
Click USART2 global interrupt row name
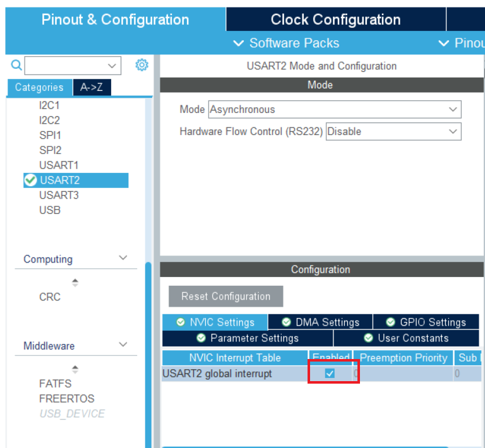coord(217,374)
